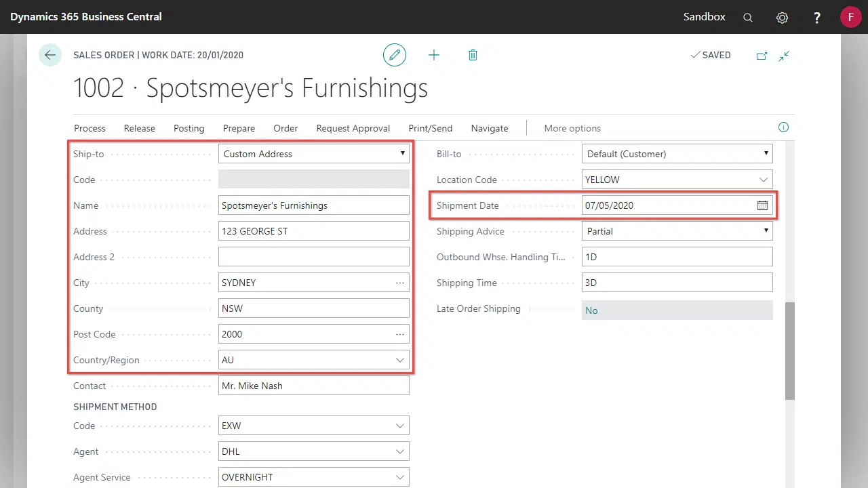Open the Location Code dropdown
Image resolution: width=868 pixels, height=488 pixels.
pyautogui.click(x=764, y=180)
